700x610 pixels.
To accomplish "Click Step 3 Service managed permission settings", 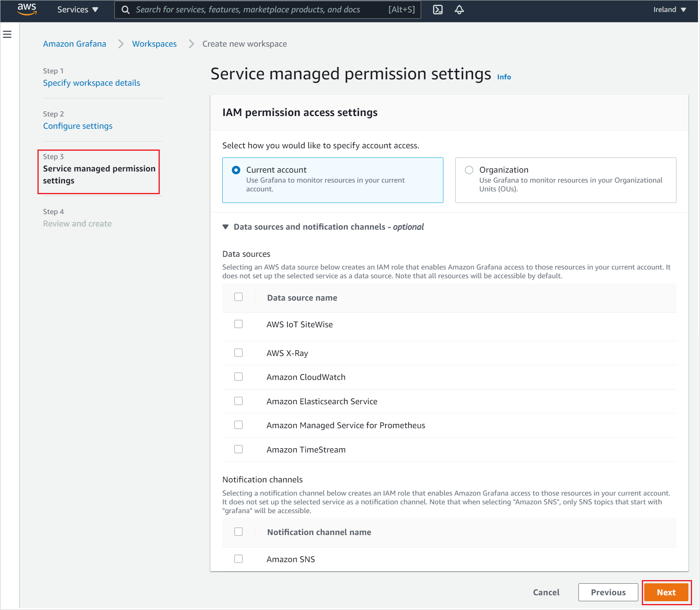I will pos(99,174).
